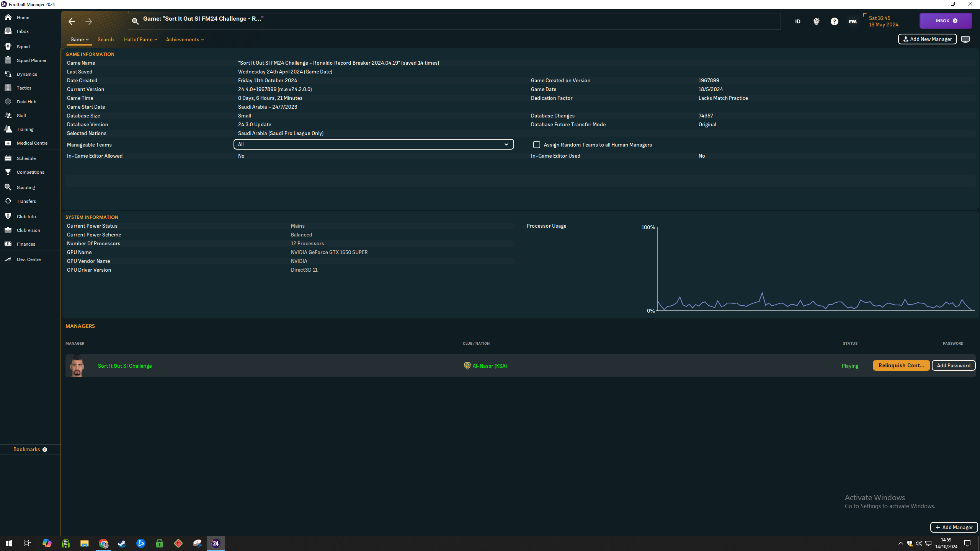980x551 pixels.
Task: Open the ID toolbar icon
Action: tap(798, 22)
